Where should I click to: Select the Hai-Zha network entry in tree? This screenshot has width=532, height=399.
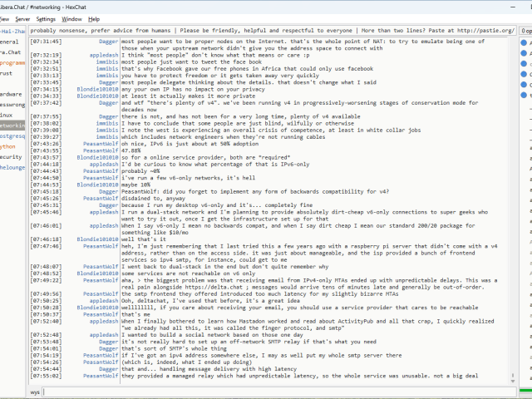point(12,32)
